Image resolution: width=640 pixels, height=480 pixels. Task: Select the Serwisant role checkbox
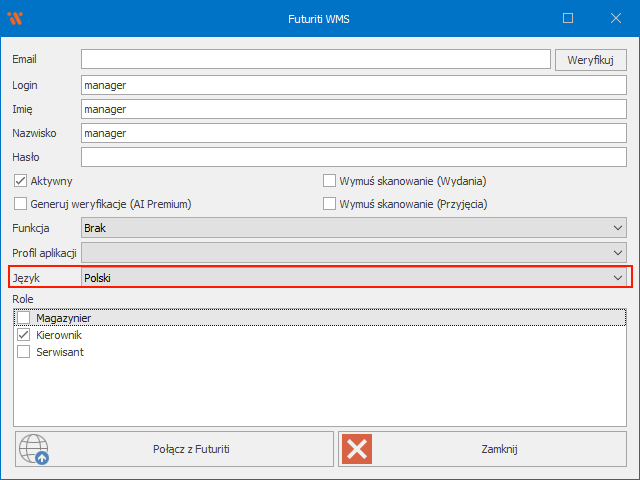(23, 352)
